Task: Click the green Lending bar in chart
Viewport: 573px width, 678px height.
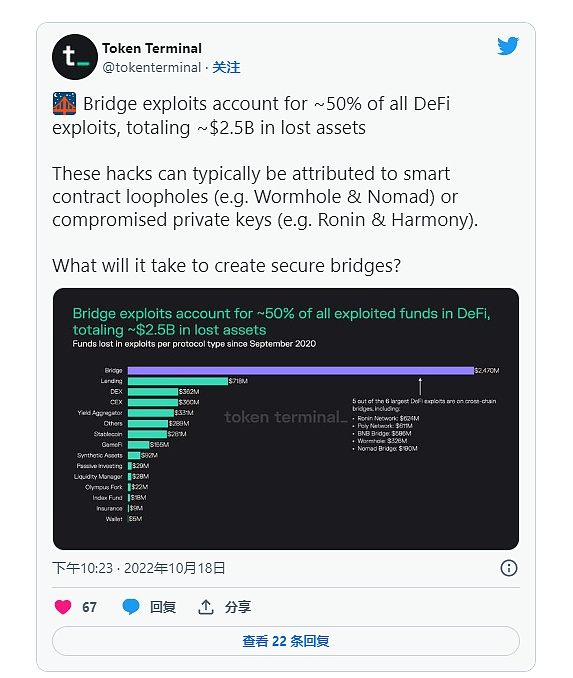Action: click(178, 381)
